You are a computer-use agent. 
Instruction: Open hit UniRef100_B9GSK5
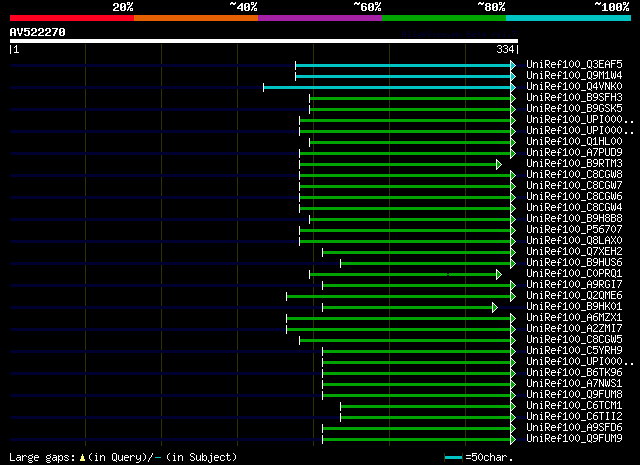coord(574,109)
